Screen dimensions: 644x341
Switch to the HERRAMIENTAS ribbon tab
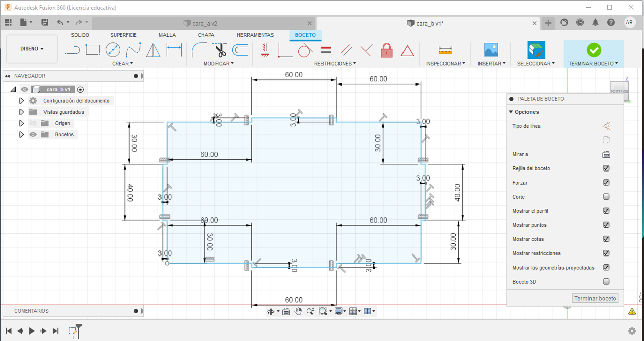[x=256, y=35]
